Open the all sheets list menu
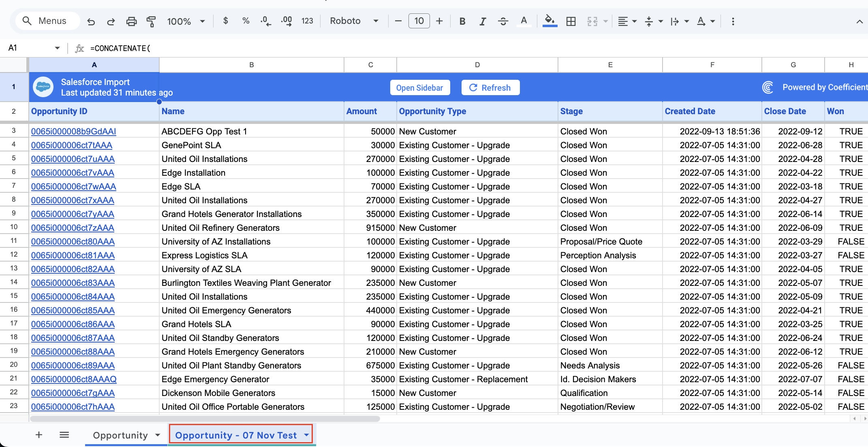The width and height of the screenshot is (868, 447). click(64, 435)
